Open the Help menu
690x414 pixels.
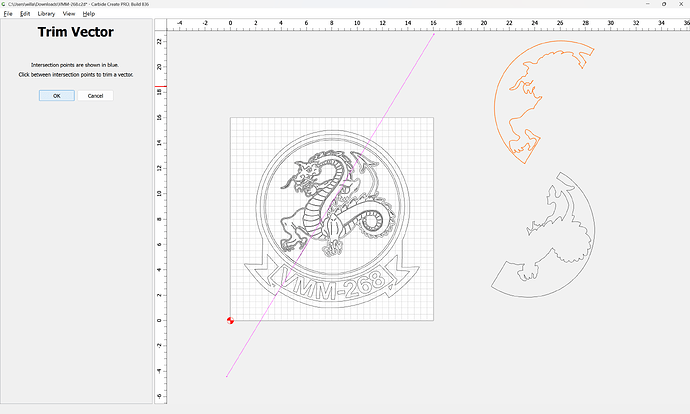(x=89, y=14)
